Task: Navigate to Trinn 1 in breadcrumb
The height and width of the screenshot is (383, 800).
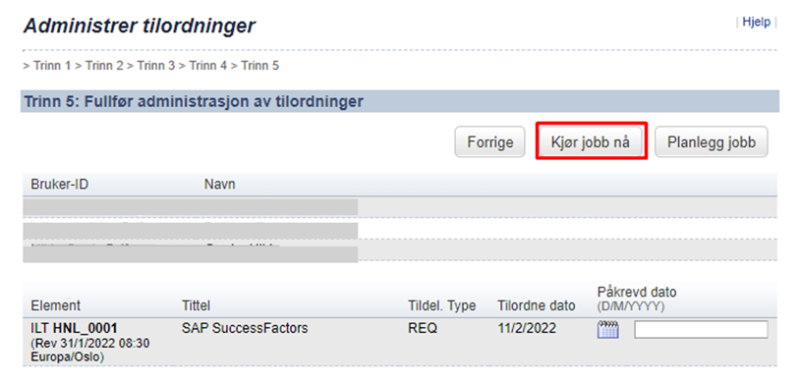Action: (52, 66)
